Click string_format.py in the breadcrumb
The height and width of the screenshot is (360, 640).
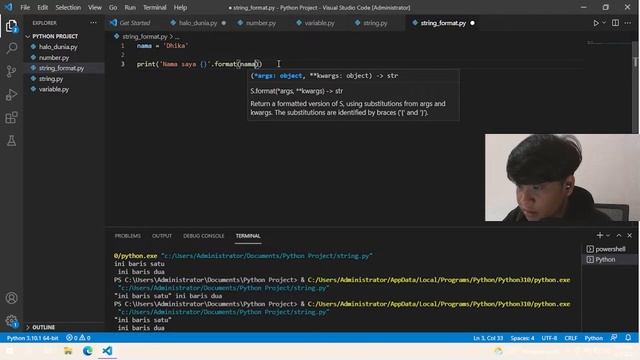coord(144,37)
